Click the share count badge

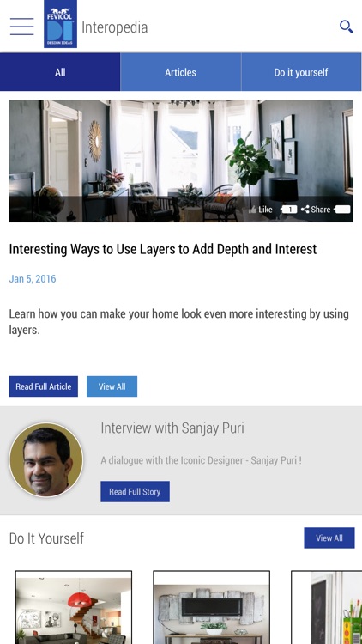click(x=342, y=210)
